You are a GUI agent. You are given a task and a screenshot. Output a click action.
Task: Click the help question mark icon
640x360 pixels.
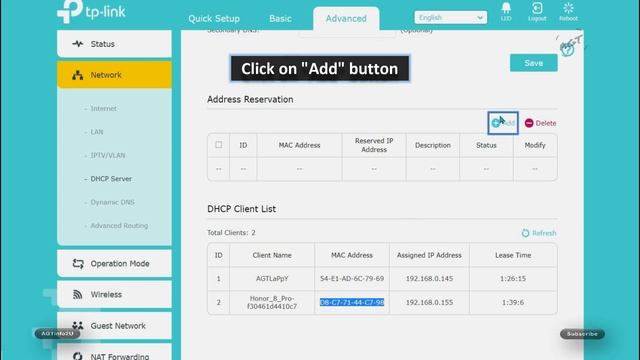coord(567,49)
